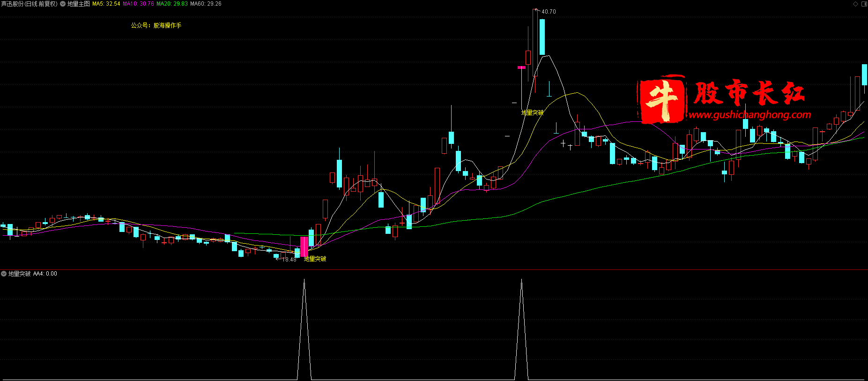Click the diamond icon at top right

[856, 4]
